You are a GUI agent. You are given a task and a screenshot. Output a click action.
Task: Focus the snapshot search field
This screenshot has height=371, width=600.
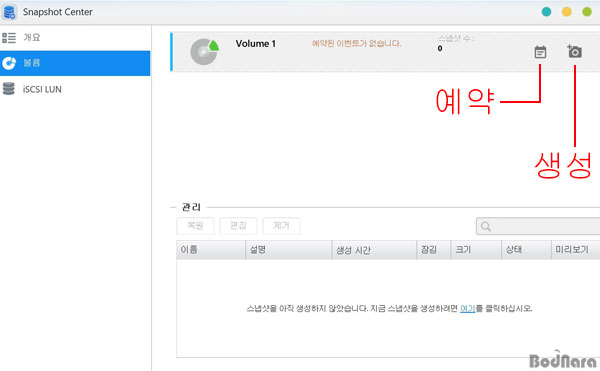tap(538, 226)
